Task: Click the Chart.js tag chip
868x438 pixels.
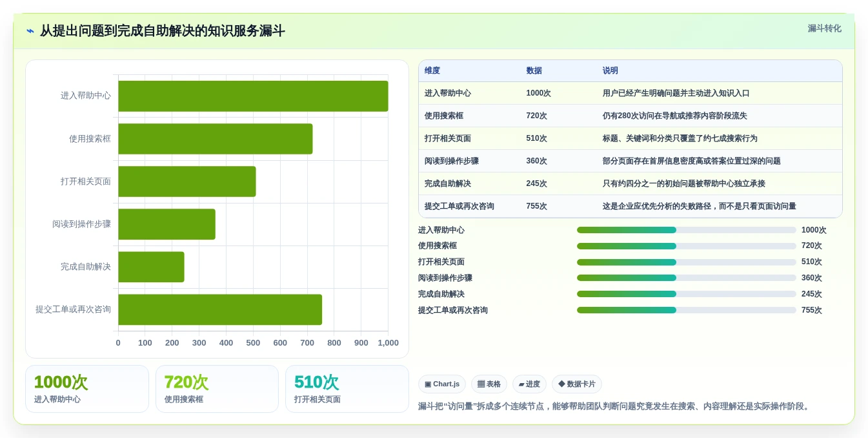Action: [442, 384]
